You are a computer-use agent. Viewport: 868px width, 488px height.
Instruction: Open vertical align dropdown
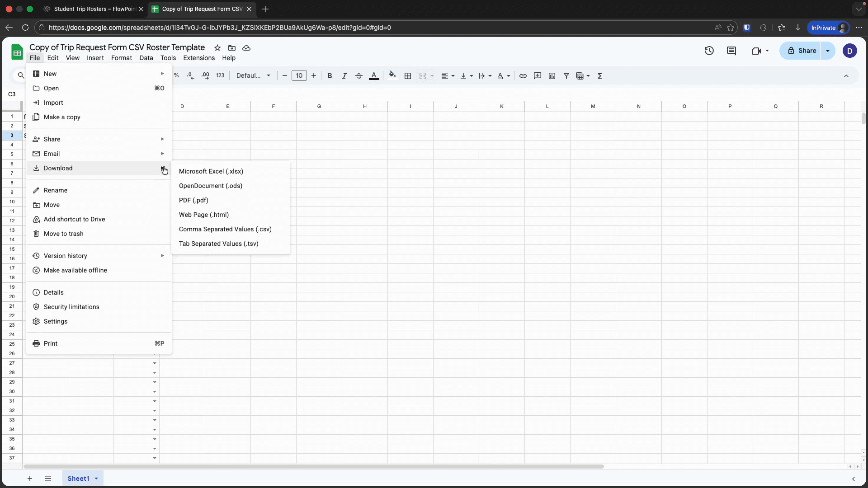tap(466, 76)
